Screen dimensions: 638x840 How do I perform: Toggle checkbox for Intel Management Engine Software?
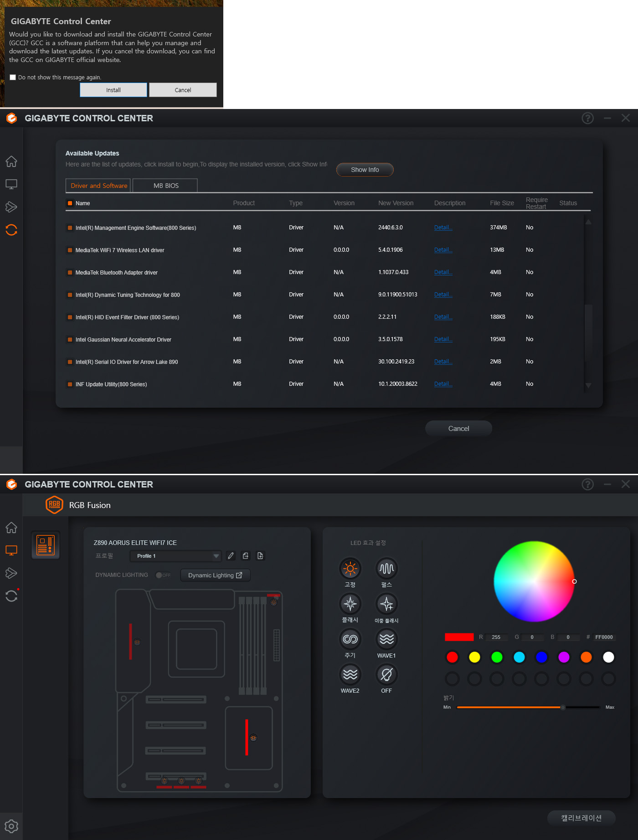[x=70, y=228]
